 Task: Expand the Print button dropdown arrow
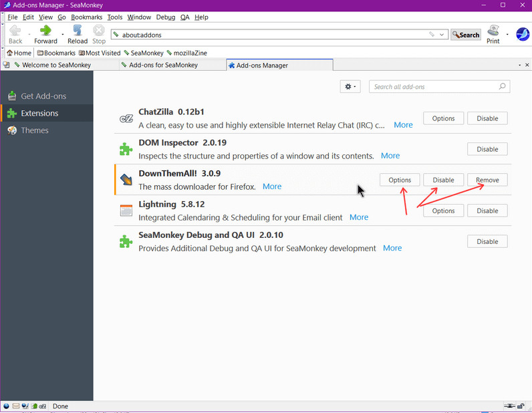507,34
